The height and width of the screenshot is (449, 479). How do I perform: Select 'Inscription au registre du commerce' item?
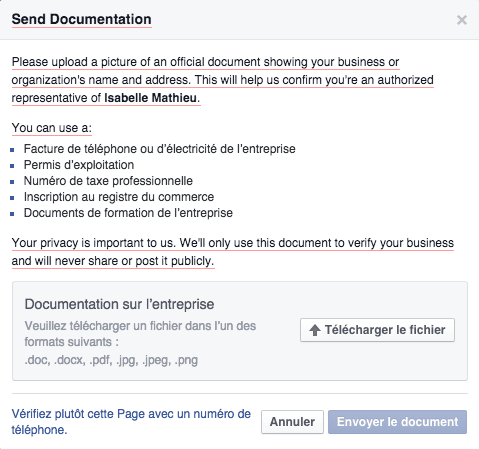[x=119, y=197]
